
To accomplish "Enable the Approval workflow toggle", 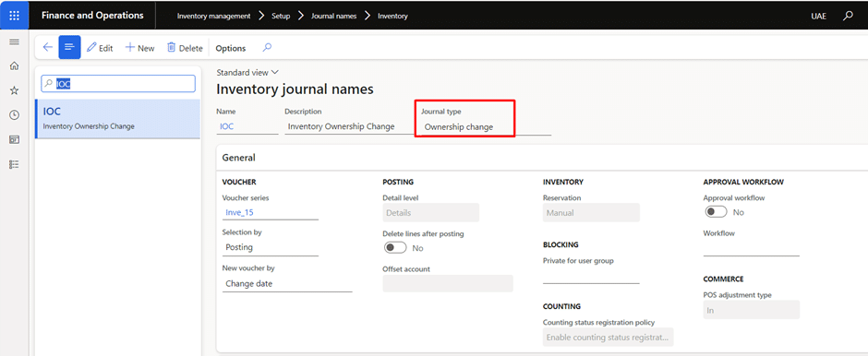I will coord(717,212).
